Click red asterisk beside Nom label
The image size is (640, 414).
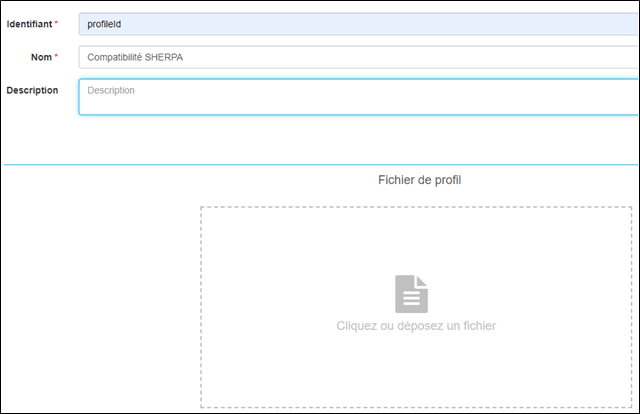coord(56,55)
